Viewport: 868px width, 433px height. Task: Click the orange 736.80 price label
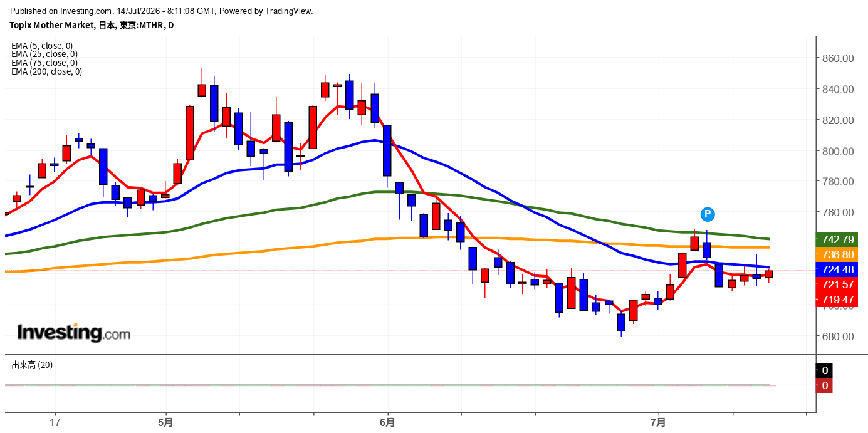point(838,254)
